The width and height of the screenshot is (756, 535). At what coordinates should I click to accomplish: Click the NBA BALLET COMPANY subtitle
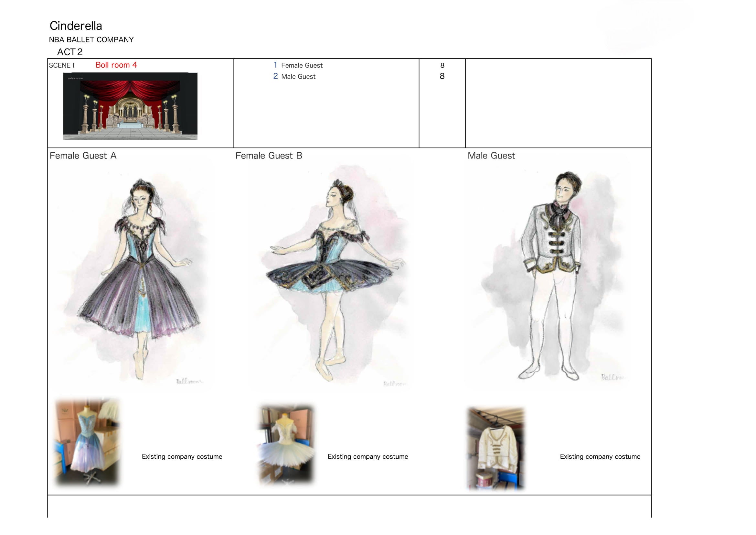91,40
